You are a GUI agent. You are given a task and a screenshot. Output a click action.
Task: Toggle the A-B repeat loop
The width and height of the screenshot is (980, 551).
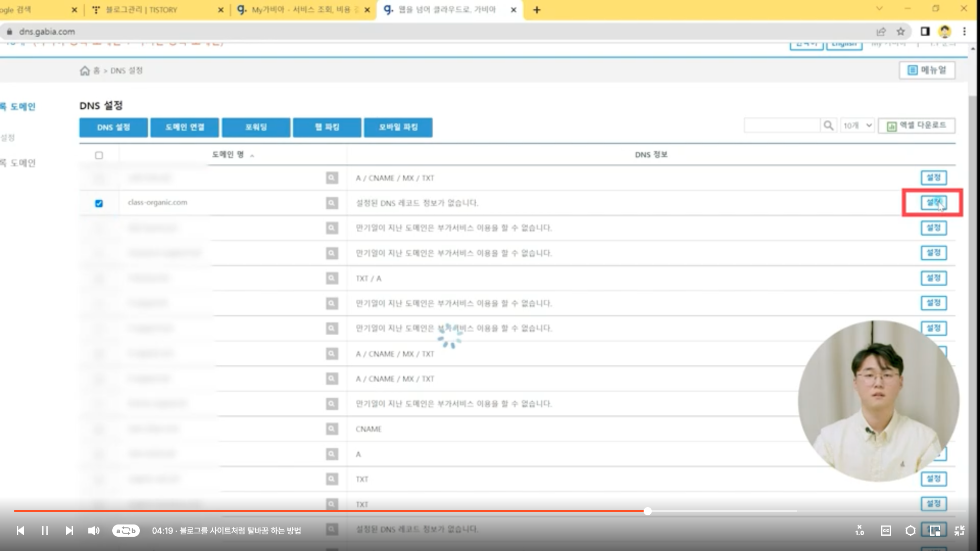(x=126, y=531)
